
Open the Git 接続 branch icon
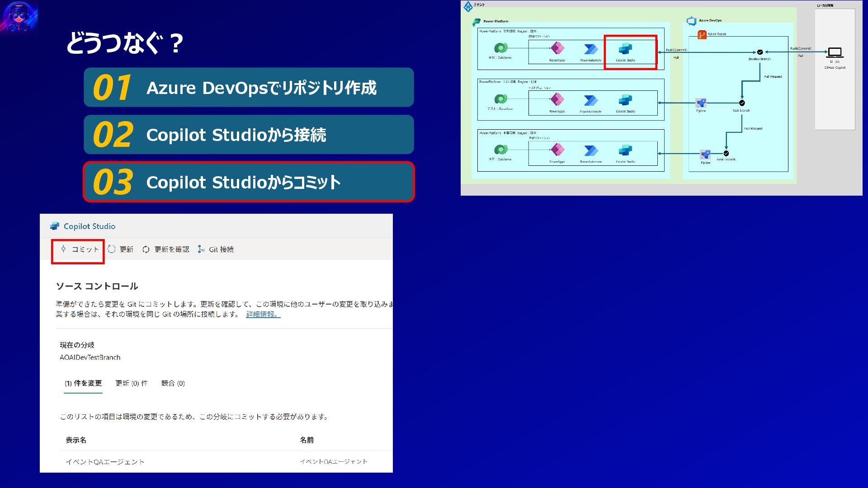[x=201, y=249]
